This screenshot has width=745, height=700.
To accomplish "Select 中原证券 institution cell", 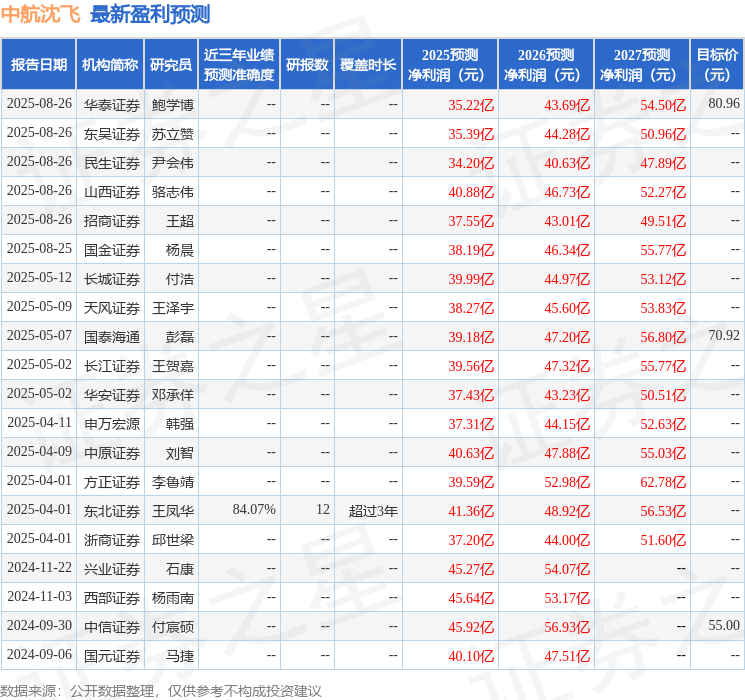I will (x=112, y=453).
